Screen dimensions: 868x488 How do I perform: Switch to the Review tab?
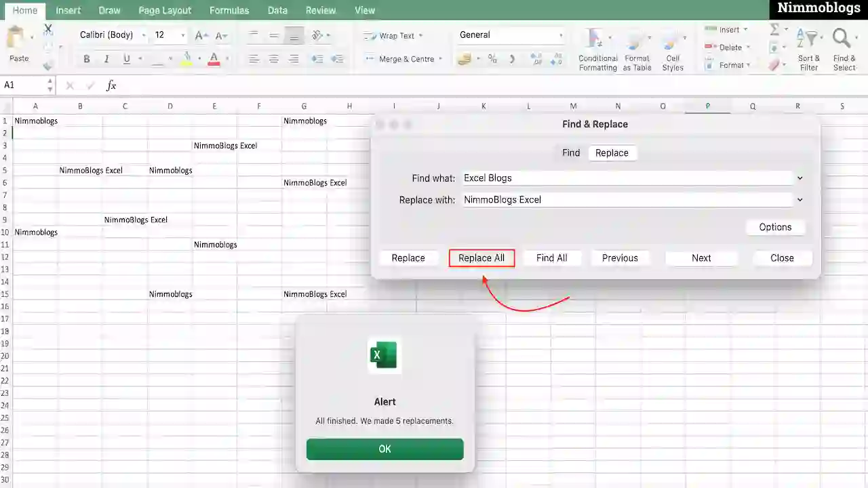(321, 10)
